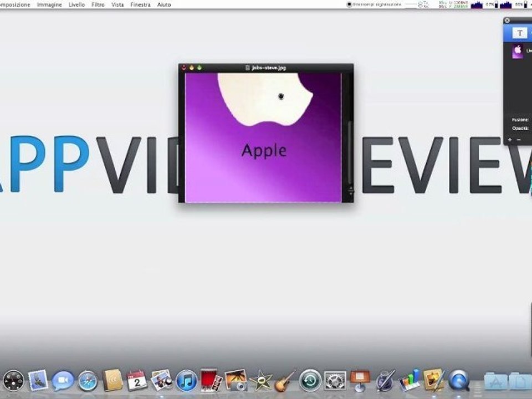Launch Safari from the Dock
This screenshot has width=532, height=399.
(88, 380)
